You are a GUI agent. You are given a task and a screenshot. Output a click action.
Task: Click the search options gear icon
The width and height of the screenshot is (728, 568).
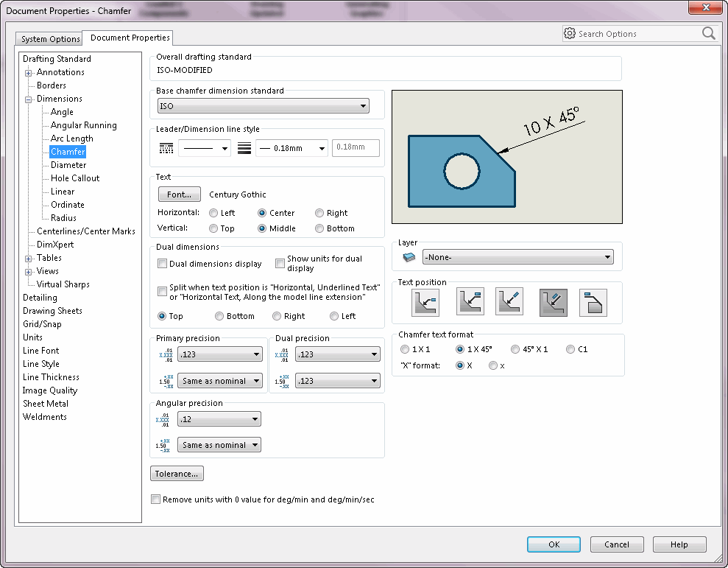[569, 33]
